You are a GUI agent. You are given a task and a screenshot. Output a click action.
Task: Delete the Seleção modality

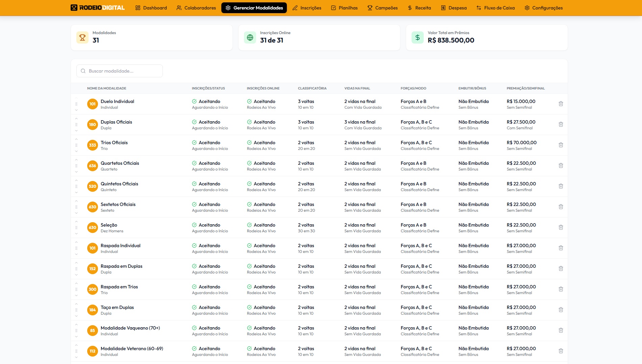[561, 227]
